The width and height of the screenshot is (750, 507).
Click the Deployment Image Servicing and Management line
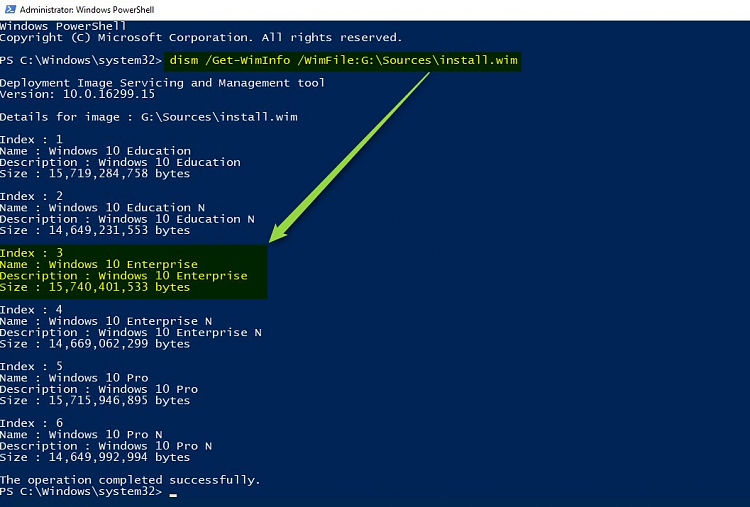click(x=162, y=83)
